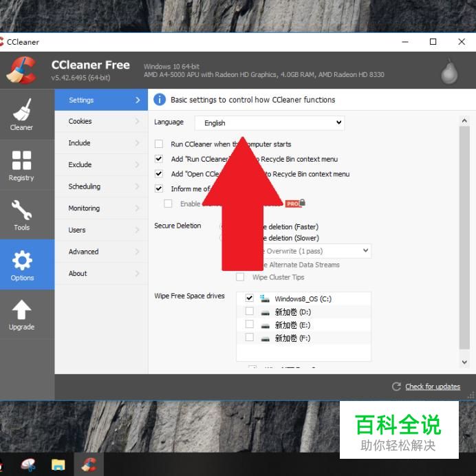The height and width of the screenshot is (476, 476).
Task: Minimize the CCleaner window
Action: coord(405,41)
